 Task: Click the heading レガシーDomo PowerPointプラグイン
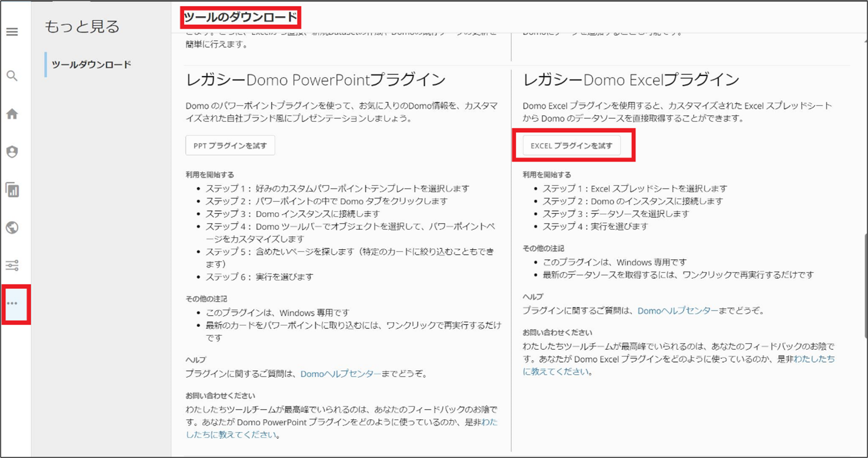pos(316,80)
